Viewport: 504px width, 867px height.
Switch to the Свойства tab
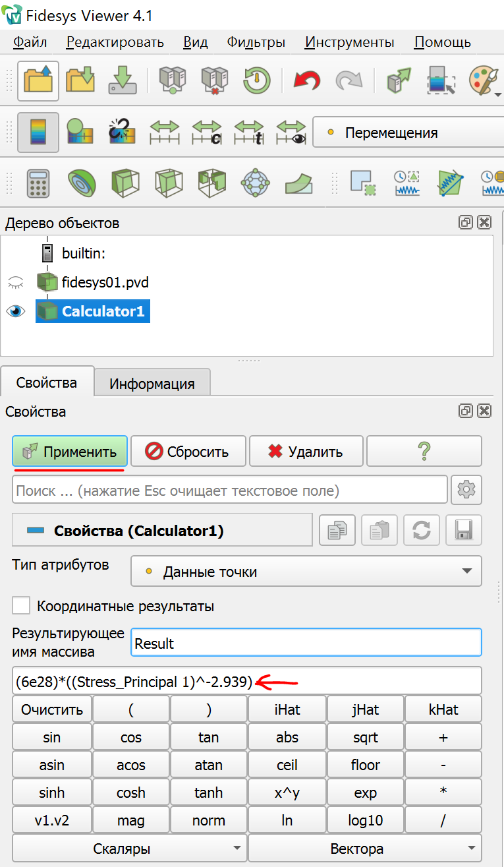coord(47,382)
